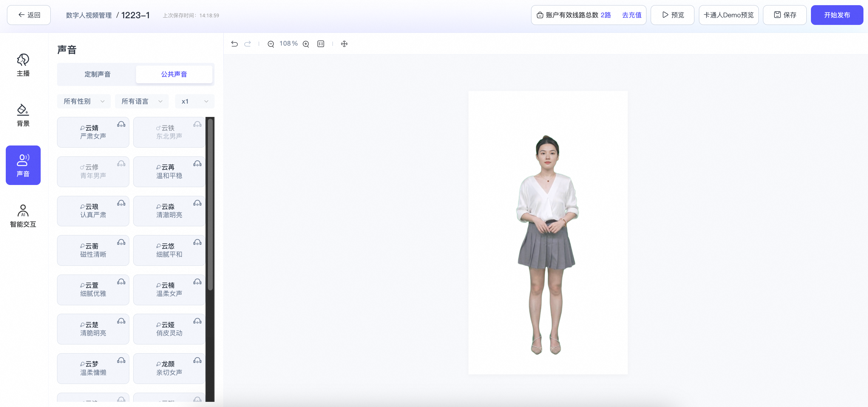Click the 108% zoom level value
The width and height of the screenshot is (868, 407).
point(288,43)
